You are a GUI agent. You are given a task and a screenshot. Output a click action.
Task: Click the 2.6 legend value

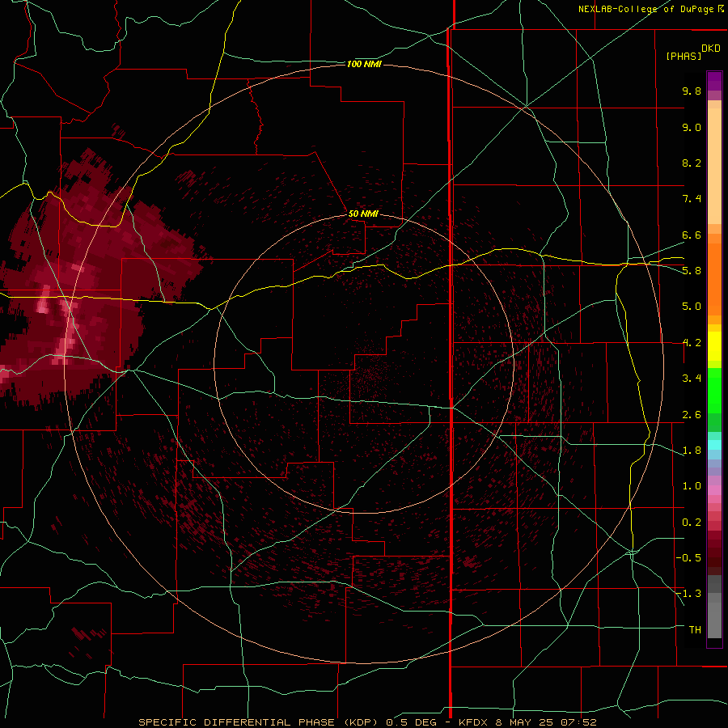click(692, 415)
